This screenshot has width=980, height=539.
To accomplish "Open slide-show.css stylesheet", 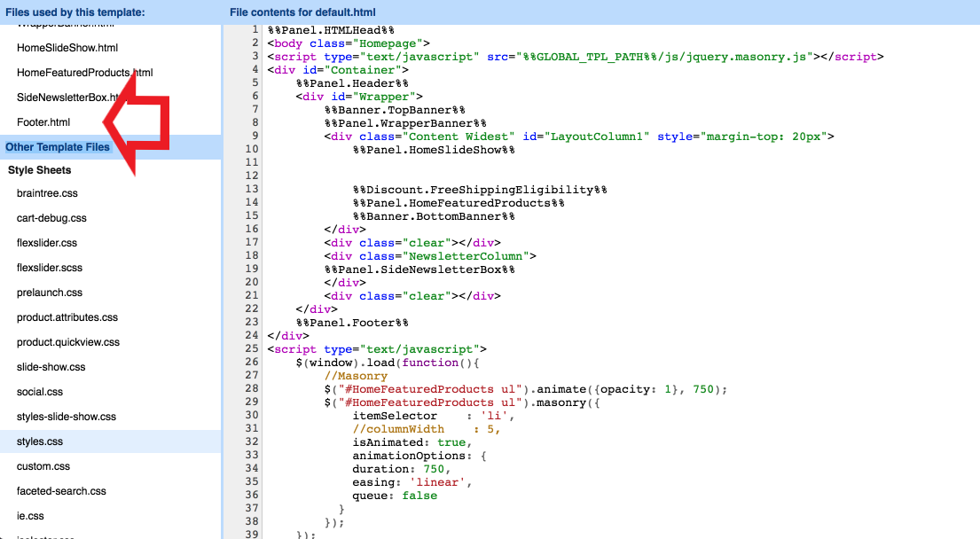I will pyautogui.click(x=51, y=367).
